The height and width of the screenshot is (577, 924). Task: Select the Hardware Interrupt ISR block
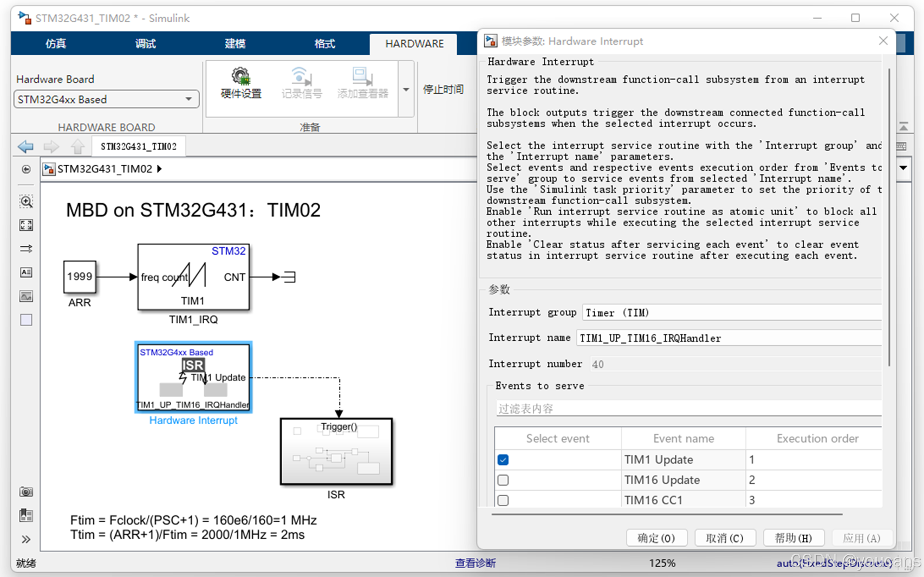click(x=193, y=377)
